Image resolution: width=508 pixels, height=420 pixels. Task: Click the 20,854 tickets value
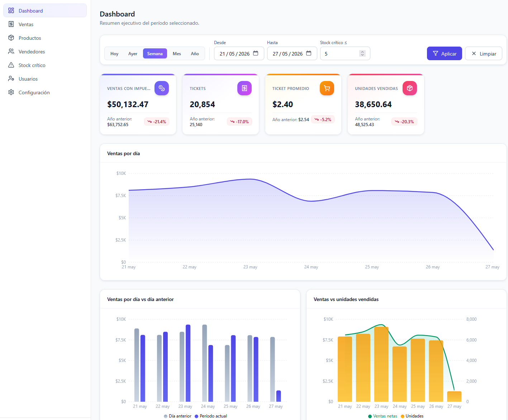pos(203,105)
